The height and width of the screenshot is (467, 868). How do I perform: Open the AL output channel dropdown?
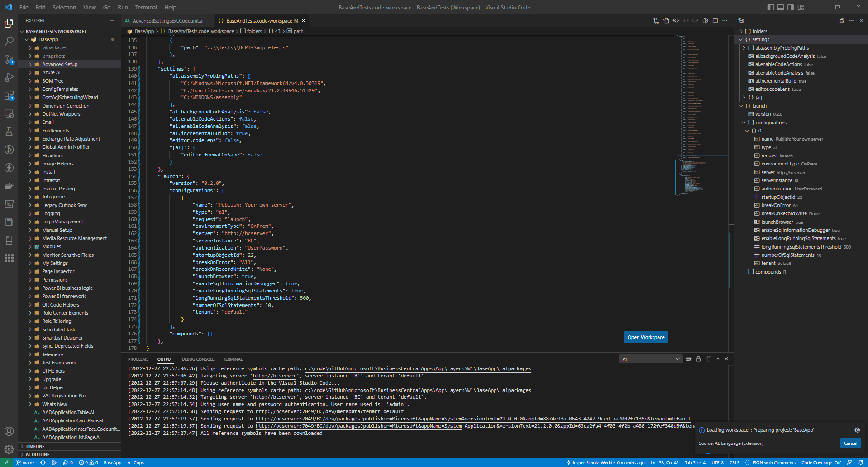[650, 359]
